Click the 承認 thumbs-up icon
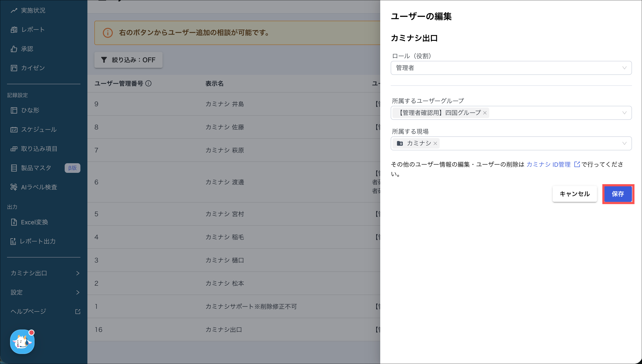Viewport: 642px width, 364px height. coord(14,49)
